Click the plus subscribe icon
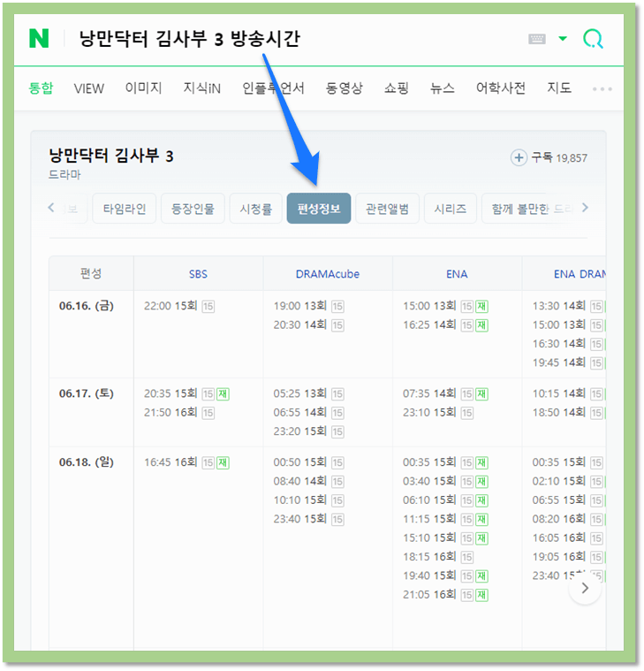Viewport: 644px width, 671px height. tap(519, 157)
